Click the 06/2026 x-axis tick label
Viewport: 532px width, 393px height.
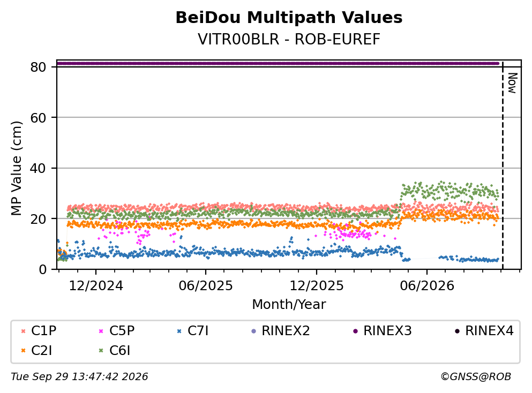[427, 286]
